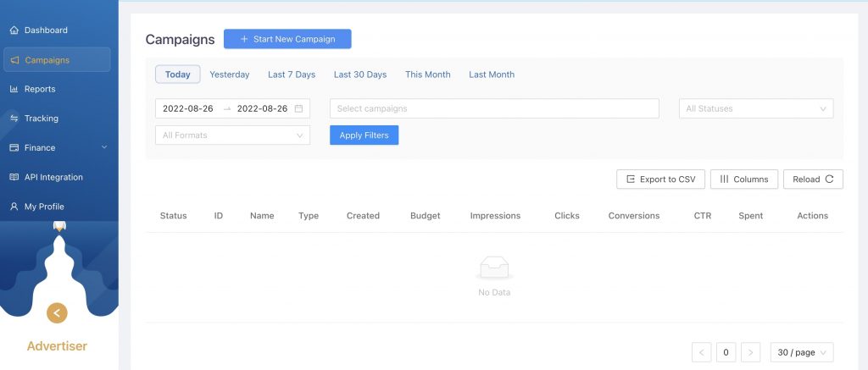This screenshot has width=868, height=370.
Task: Expand the Finance menu chevron
Action: pos(104,148)
